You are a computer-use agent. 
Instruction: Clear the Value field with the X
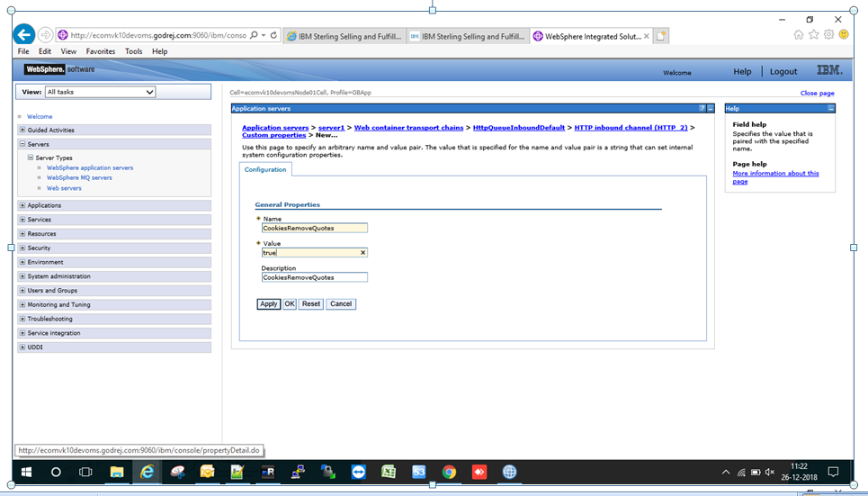pyautogui.click(x=363, y=253)
